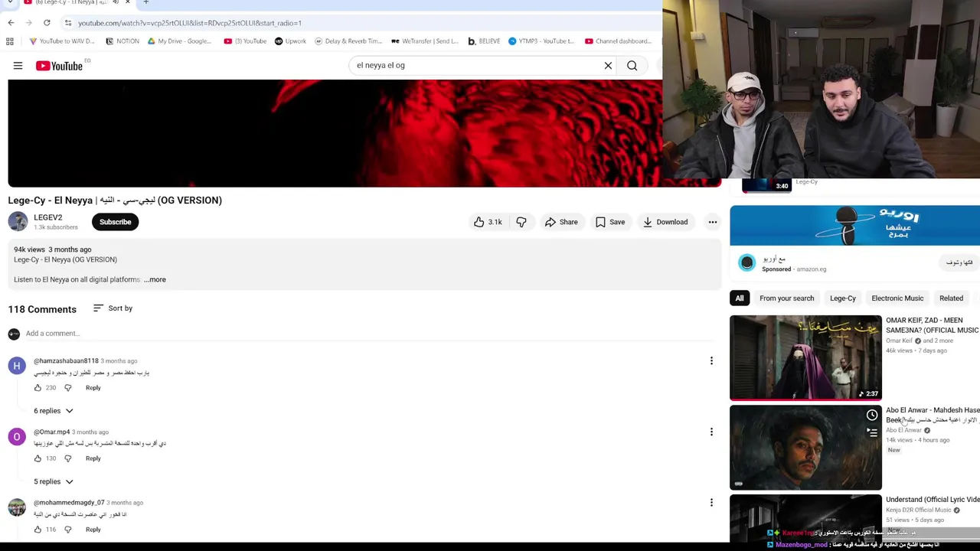Screen dimensions: 980x551
Task: Open the sponsored ad's round advertiser icon
Action: pyautogui.click(x=746, y=262)
